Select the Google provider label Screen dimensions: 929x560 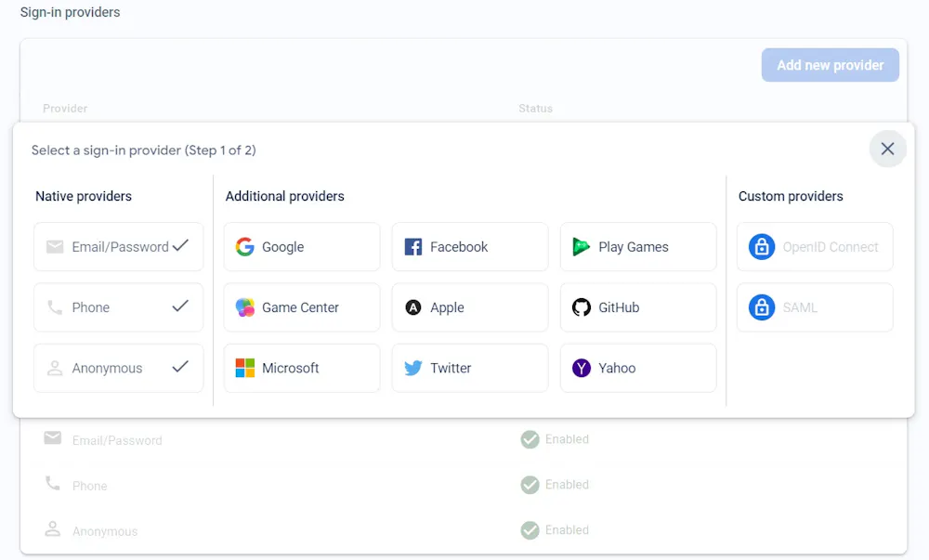coord(282,247)
